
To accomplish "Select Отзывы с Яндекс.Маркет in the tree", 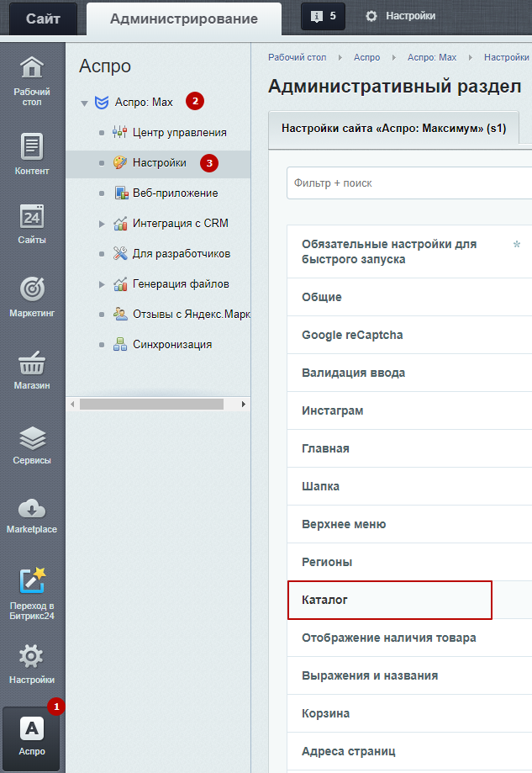I will coord(192,315).
